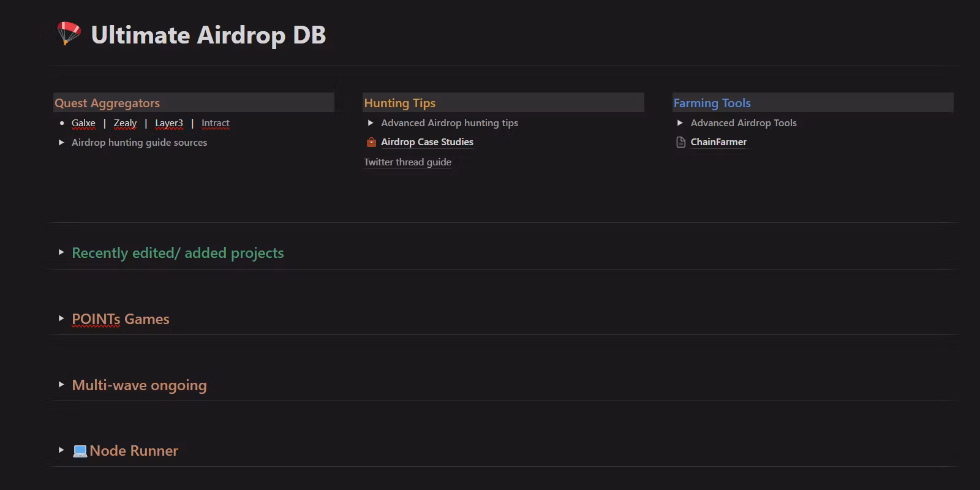Image resolution: width=980 pixels, height=490 pixels.
Task: Open the Twitter thread guide link
Action: tap(407, 162)
